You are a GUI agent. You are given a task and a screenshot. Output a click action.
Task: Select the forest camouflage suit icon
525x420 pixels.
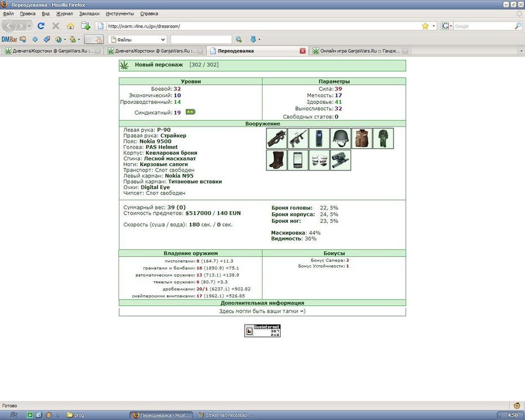click(383, 138)
